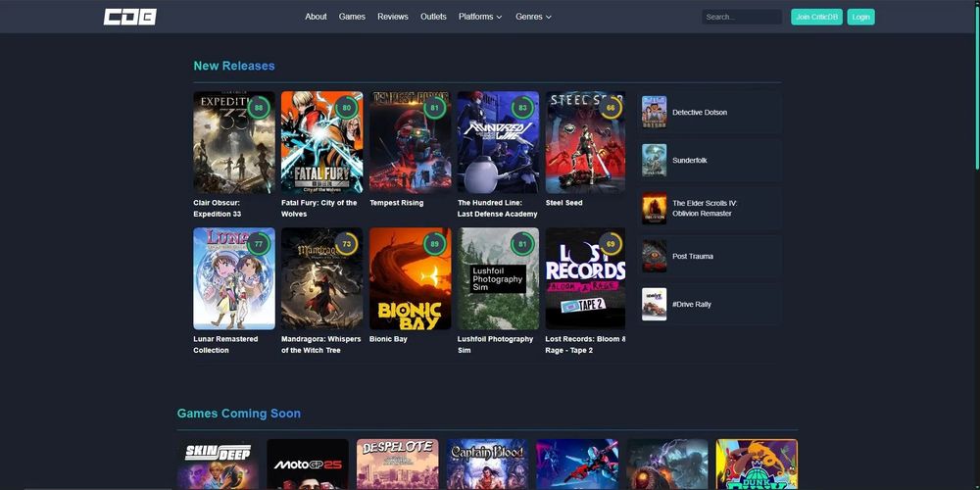Click the Lunar Remastered Collection title
The height and width of the screenshot is (490, 980).
225,344
